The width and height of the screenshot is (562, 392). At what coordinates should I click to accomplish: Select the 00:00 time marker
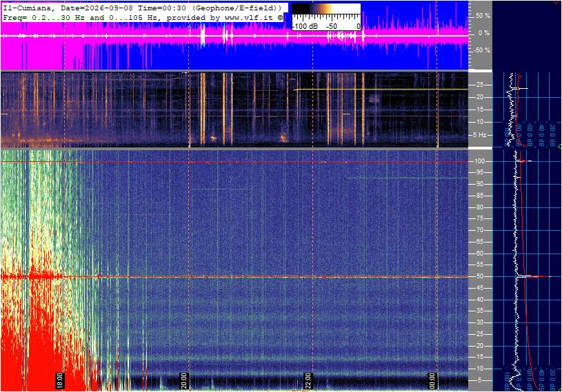[432, 380]
